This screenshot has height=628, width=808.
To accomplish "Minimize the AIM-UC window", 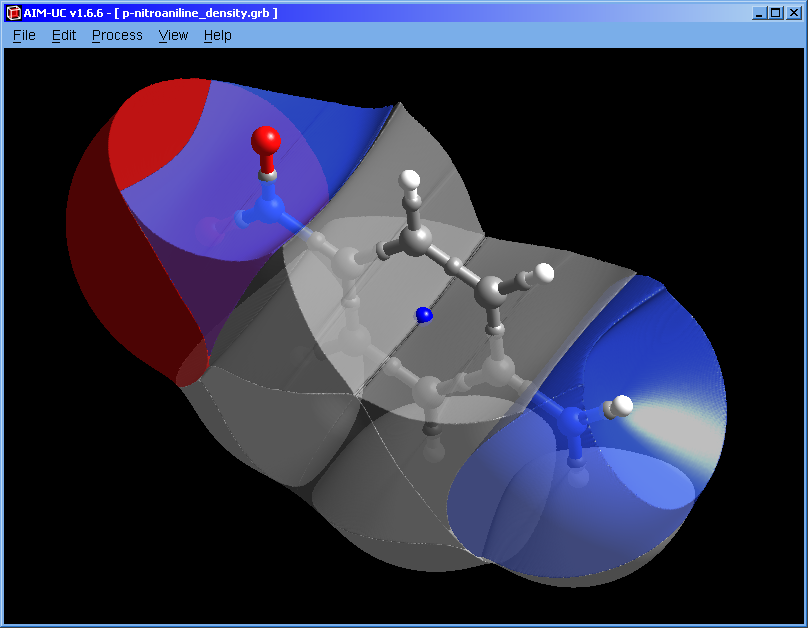I will pyautogui.click(x=760, y=13).
